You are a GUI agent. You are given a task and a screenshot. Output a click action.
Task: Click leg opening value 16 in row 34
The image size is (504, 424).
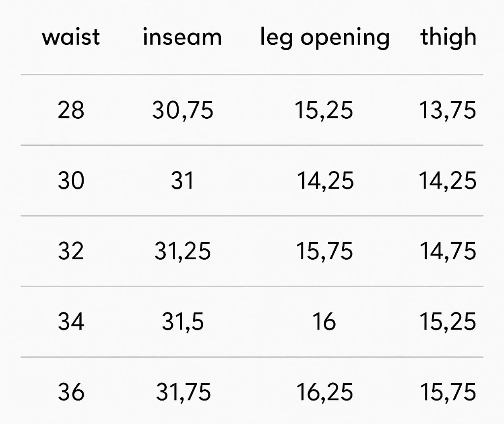324,321
